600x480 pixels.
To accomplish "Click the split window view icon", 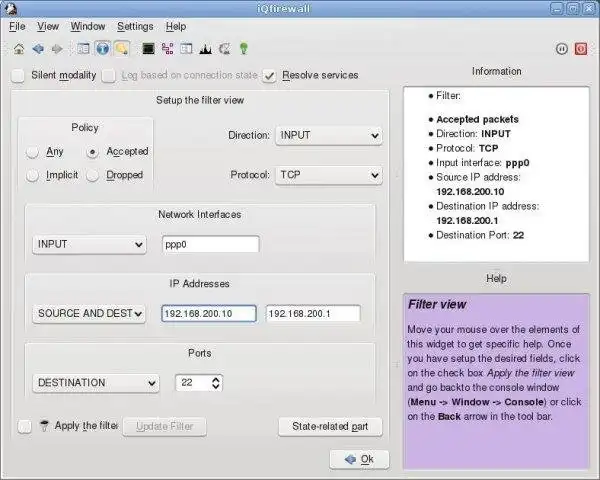I will tap(186, 49).
